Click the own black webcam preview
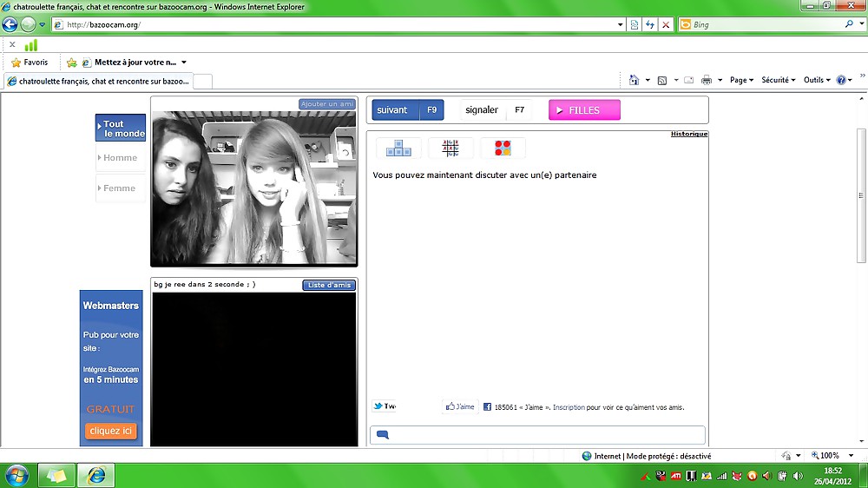Screen dimensions: 868x488 pyautogui.click(x=254, y=369)
